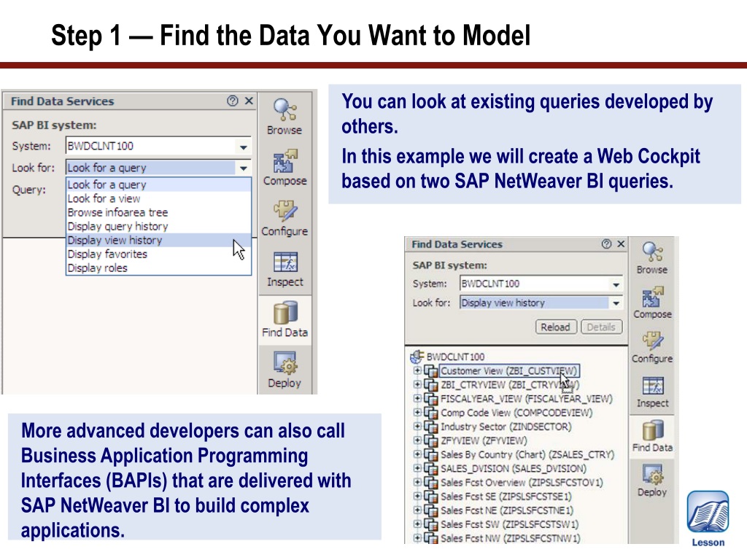Close the Find Data Services view history panel
The image size is (747, 560).
tap(621, 244)
